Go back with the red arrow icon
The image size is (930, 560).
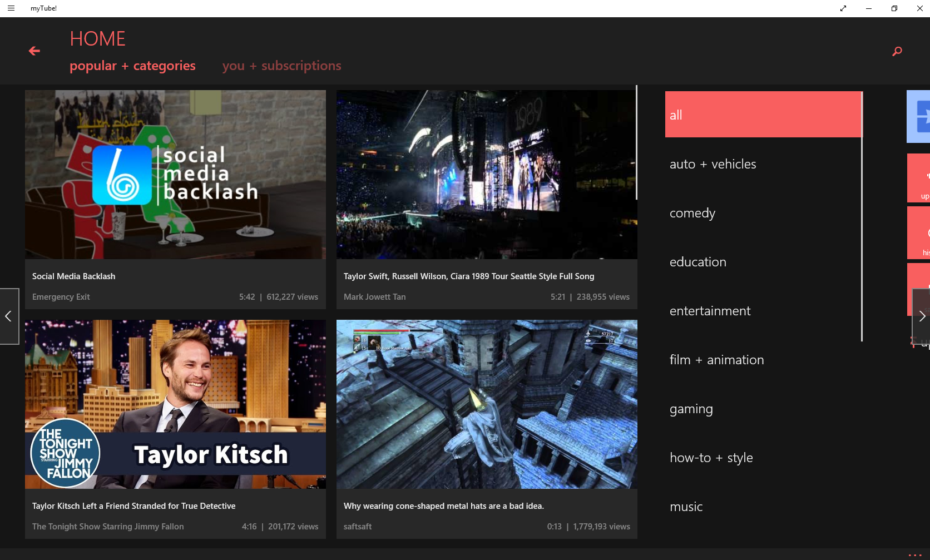pos(34,51)
